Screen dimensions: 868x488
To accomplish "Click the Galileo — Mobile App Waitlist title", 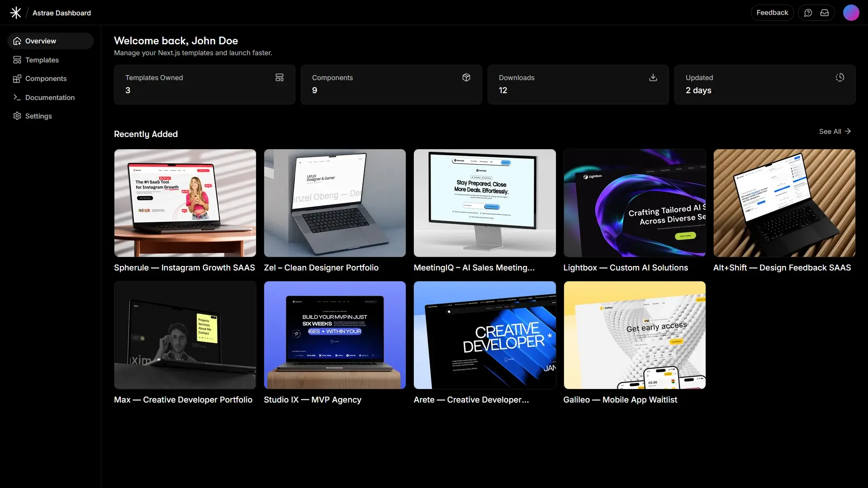I will (x=620, y=400).
